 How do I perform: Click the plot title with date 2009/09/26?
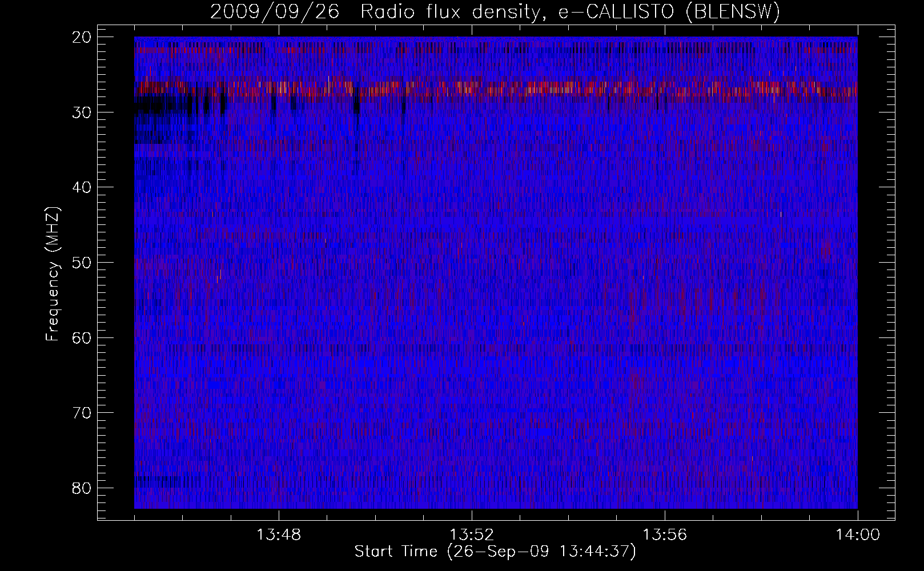tap(495, 12)
